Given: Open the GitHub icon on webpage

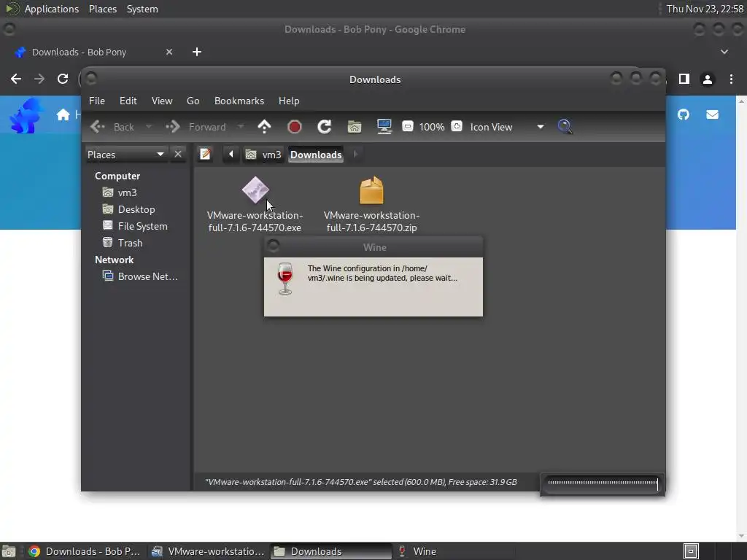Looking at the screenshot, I should (x=684, y=114).
